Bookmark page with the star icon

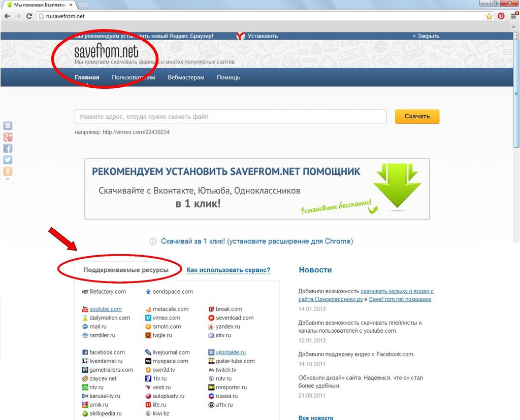[x=489, y=16]
